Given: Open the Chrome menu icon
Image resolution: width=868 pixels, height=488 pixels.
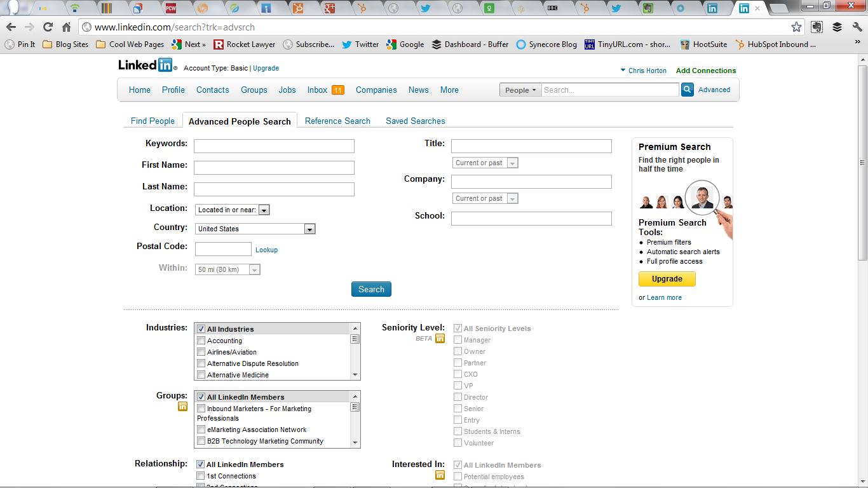Looking at the screenshot, I should pyautogui.click(x=856, y=27).
